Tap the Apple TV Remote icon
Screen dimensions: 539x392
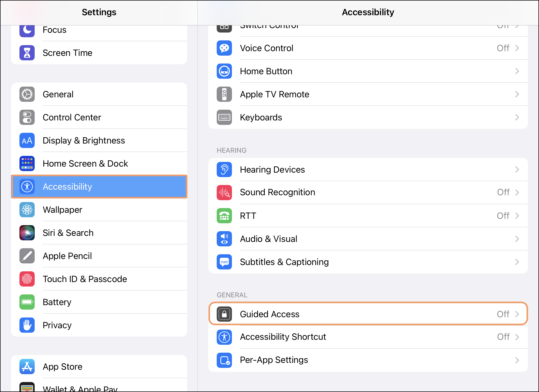pyautogui.click(x=224, y=94)
